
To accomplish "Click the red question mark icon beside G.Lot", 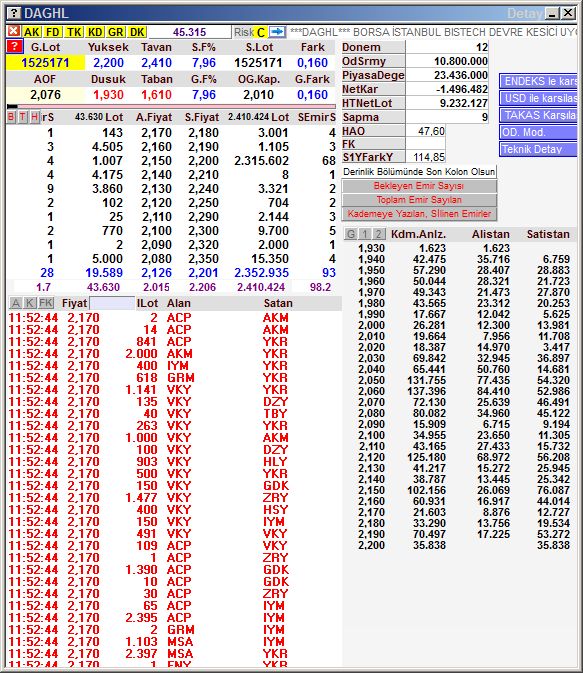I will point(15,46).
